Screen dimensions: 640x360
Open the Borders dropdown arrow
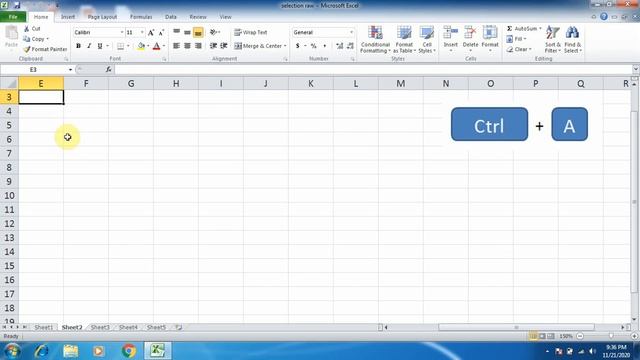[128, 46]
